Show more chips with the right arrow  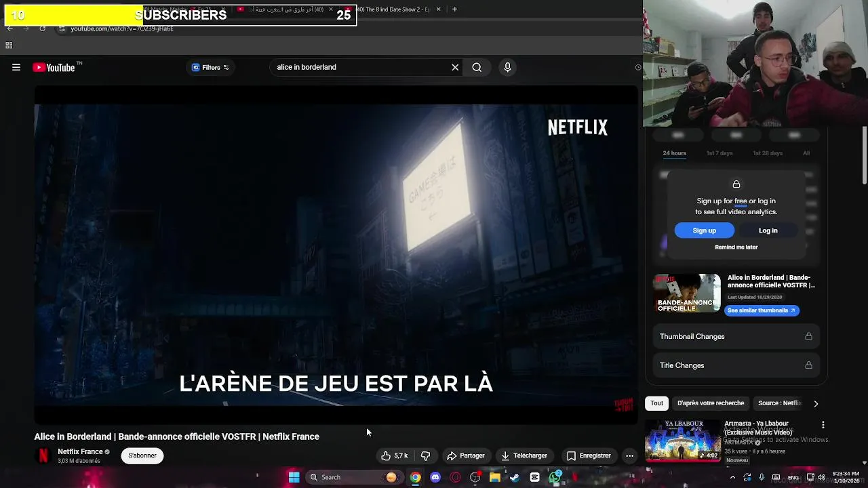[816, 403]
